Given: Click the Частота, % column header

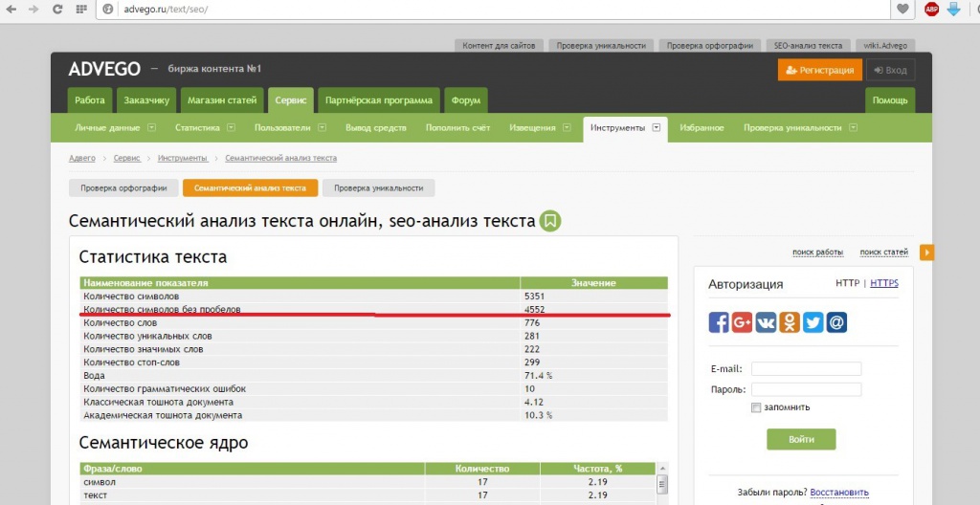Looking at the screenshot, I should click(x=598, y=468).
